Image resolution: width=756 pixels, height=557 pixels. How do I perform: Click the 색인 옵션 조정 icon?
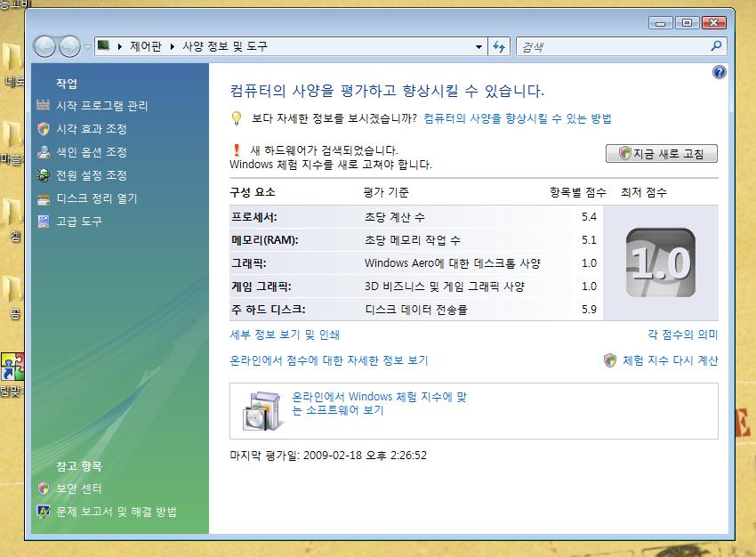(44, 152)
